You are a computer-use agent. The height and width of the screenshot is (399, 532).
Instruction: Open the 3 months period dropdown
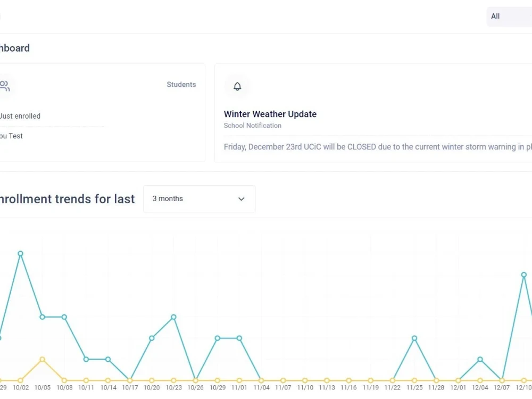[x=199, y=199]
